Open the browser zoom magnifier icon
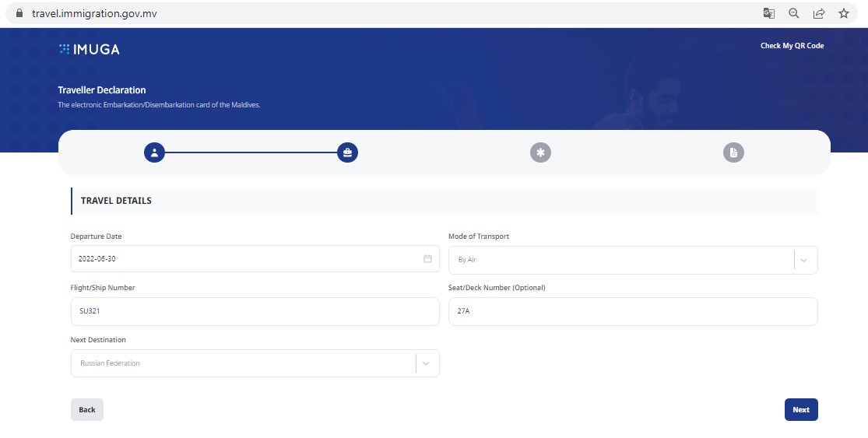This screenshot has height=438, width=868. coord(794,13)
